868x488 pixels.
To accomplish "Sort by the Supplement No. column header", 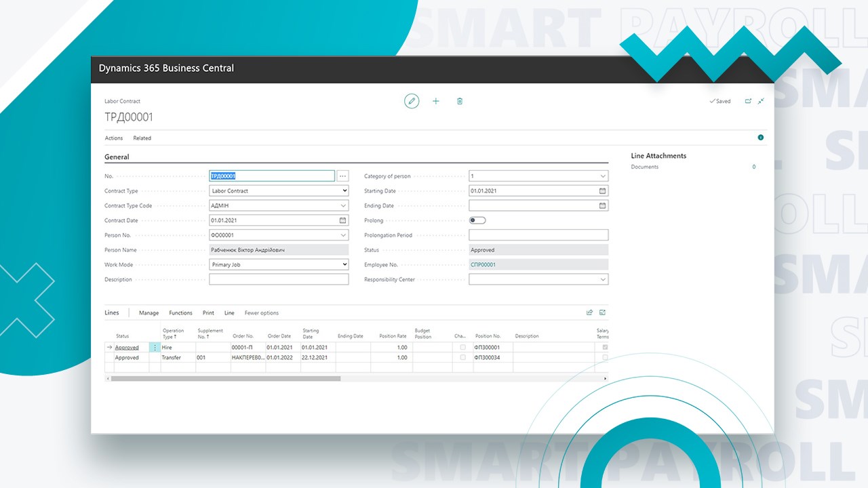I will pyautogui.click(x=210, y=333).
